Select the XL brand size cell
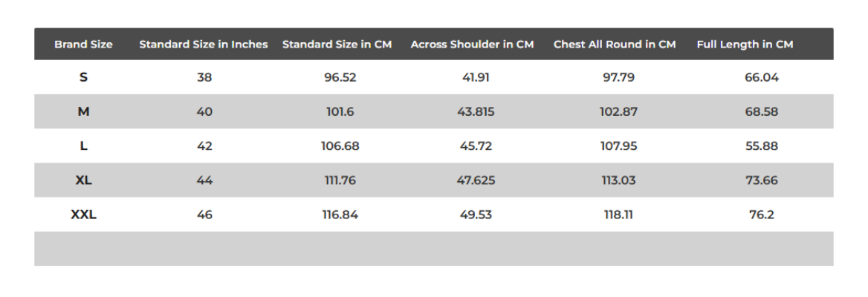This screenshot has width=868, height=297. 83,180
